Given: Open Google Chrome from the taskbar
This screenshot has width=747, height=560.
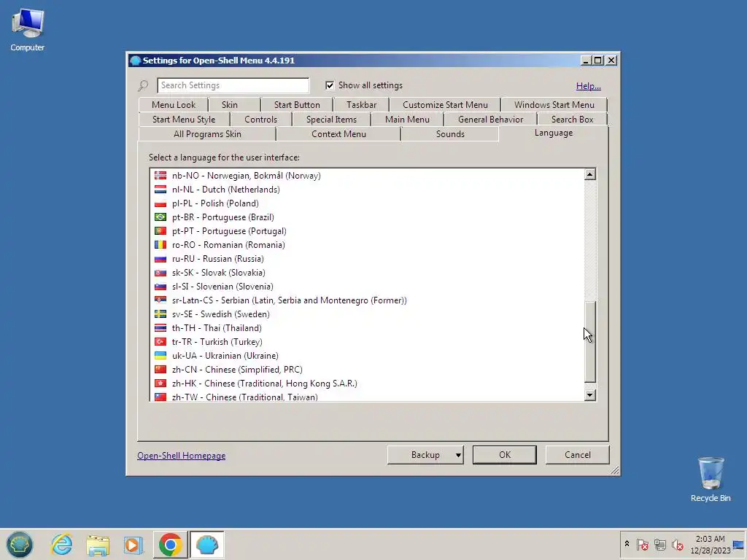Looking at the screenshot, I should (170, 544).
